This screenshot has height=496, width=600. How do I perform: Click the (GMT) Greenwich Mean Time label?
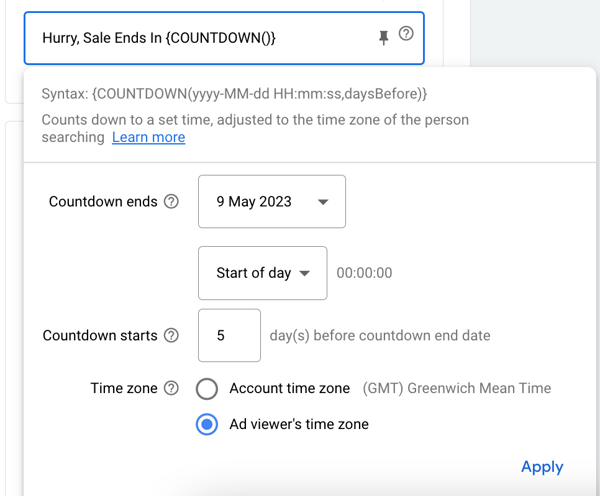pyautogui.click(x=457, y=388)
